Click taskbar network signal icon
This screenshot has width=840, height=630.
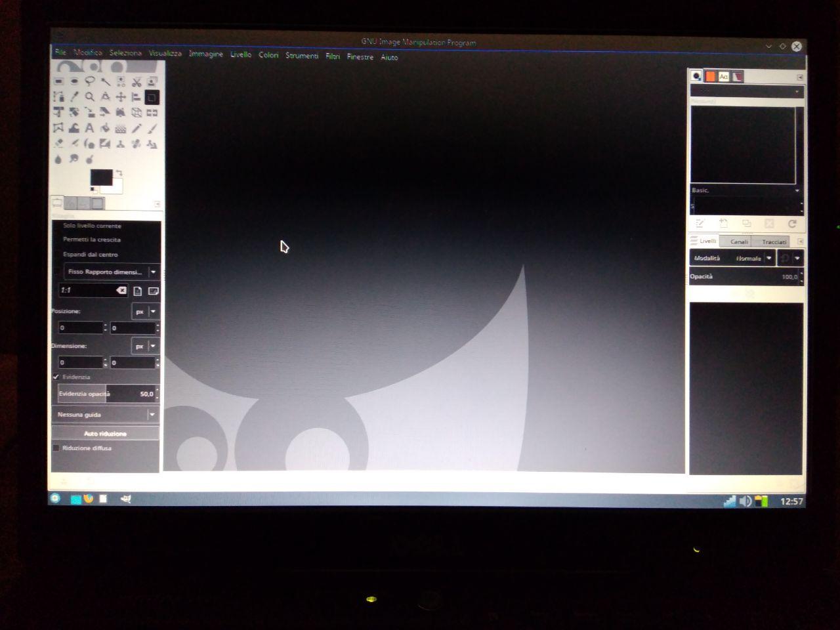coord(730,501)
